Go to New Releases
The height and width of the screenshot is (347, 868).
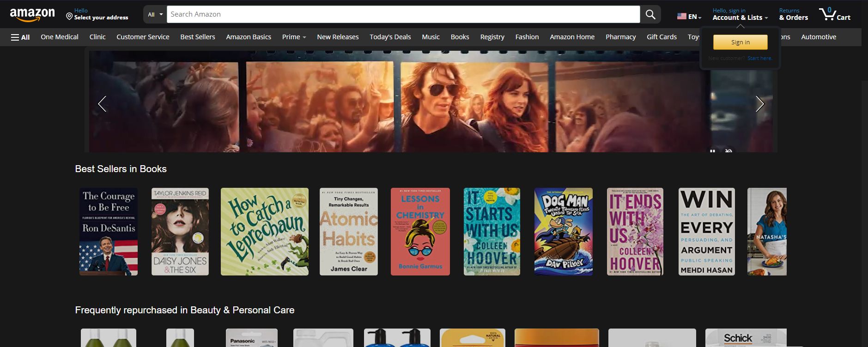(338, 37)
